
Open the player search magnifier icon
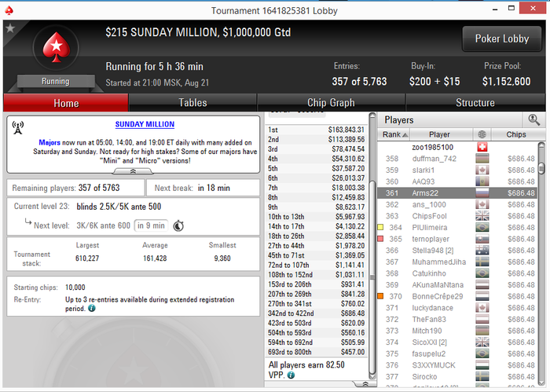click(x=533, y=120)
